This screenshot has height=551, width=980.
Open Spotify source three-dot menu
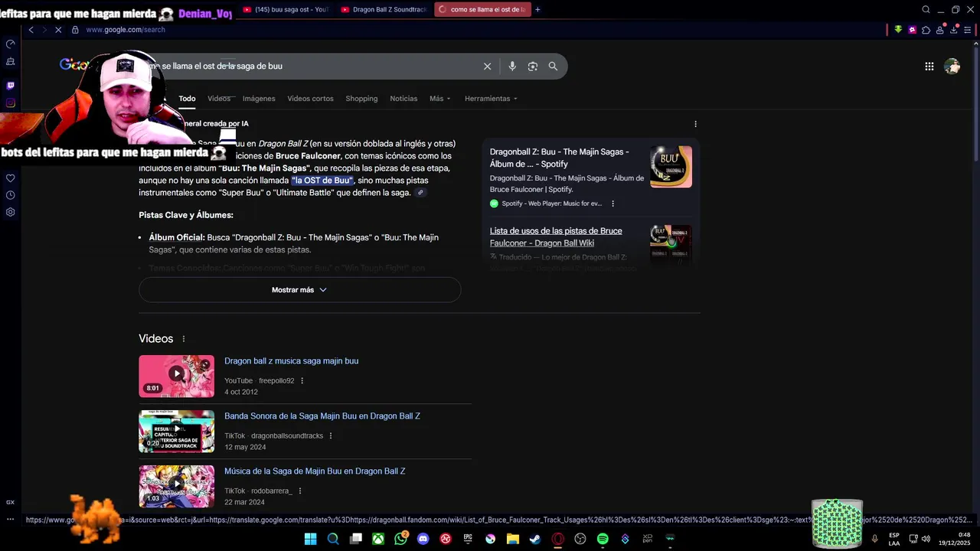(612, 204)
